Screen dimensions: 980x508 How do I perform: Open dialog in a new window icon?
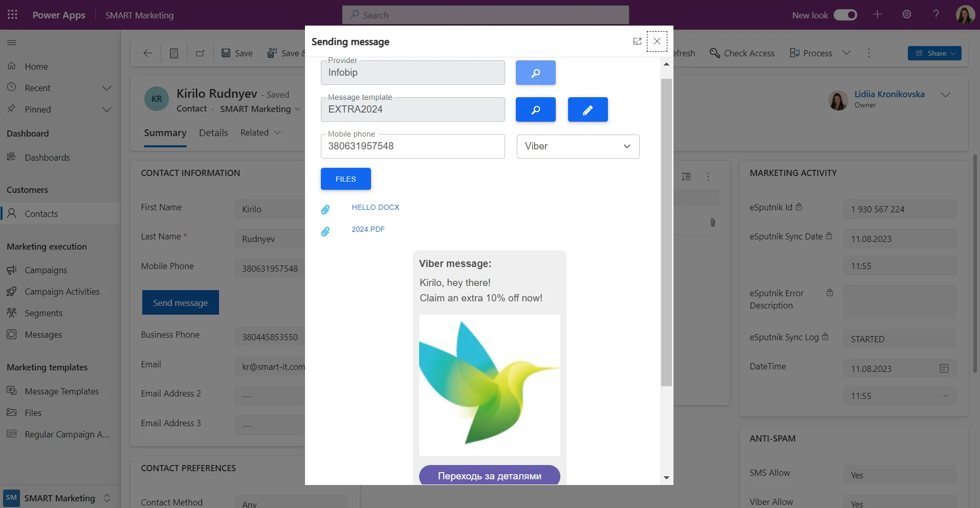point(637,41)
